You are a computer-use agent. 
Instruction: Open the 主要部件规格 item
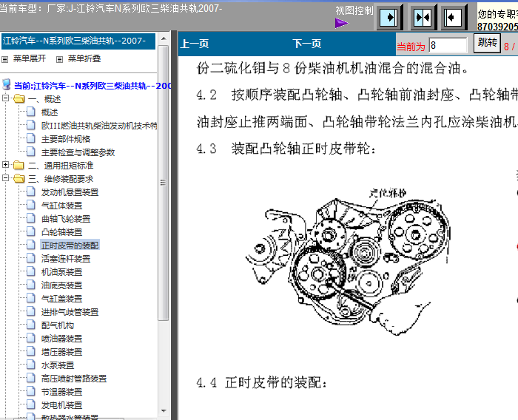tap(66, 139)
